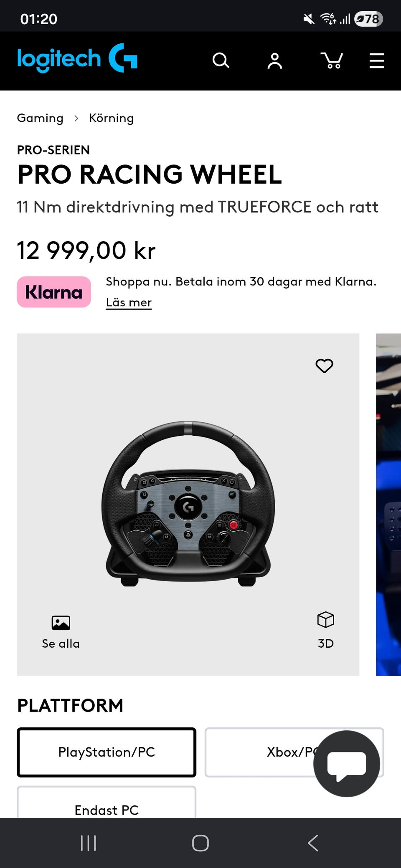Open the search magnifier icon

point(221,61)
